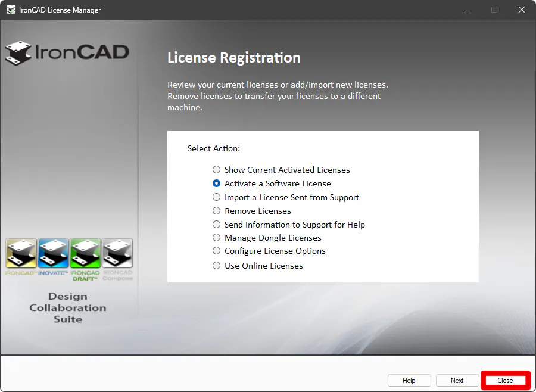Choose Activate a Software License option
Viewport: 536px width, 392px height.
click(x=217, y=183)
